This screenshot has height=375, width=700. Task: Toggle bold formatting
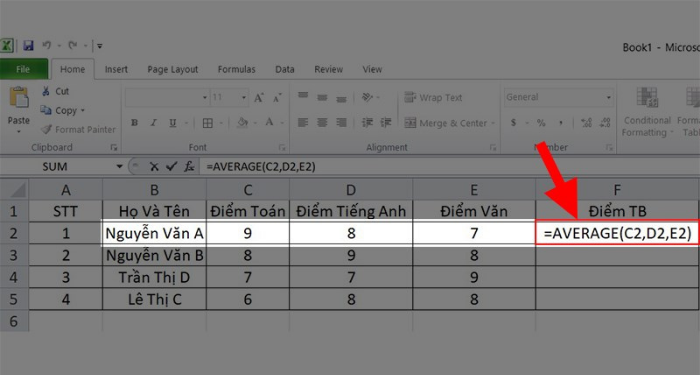(134, 123)
